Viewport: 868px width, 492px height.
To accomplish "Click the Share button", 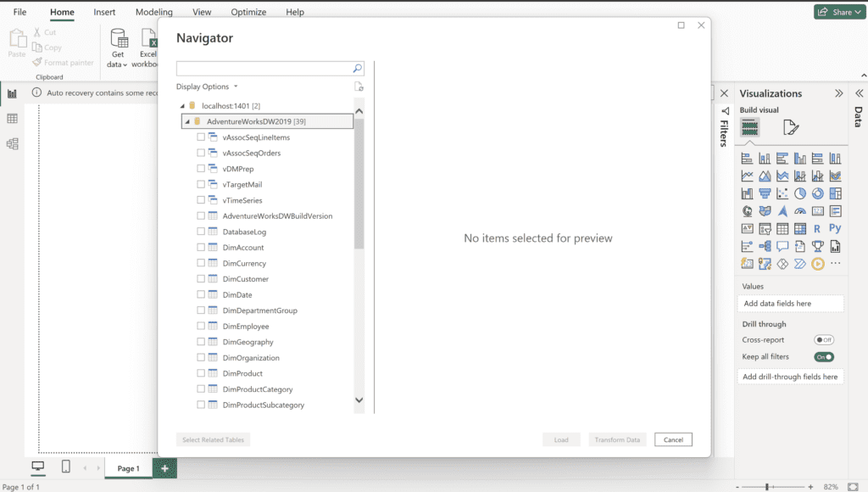I will click(x=837, y=12).
